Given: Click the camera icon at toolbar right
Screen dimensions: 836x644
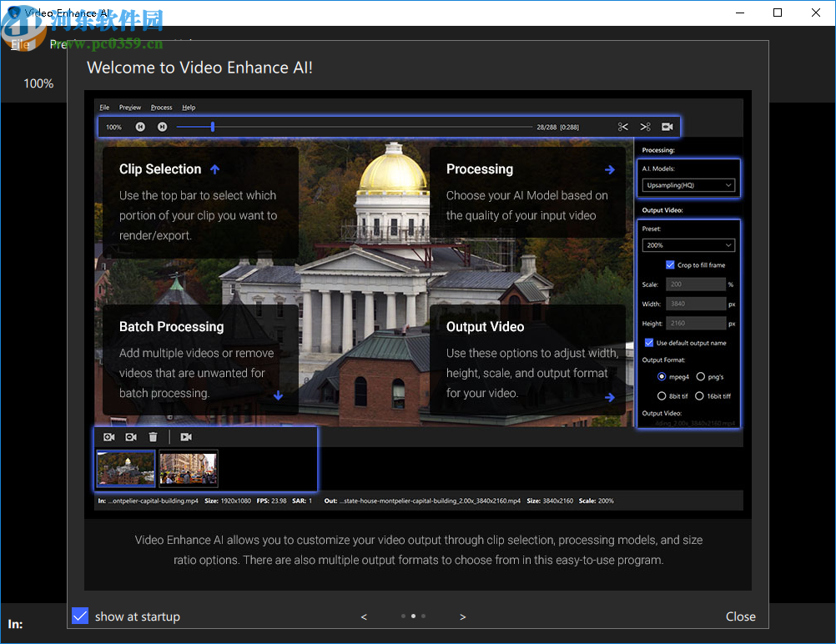Looking at the screenshot, I should click(x=667, y=127).
